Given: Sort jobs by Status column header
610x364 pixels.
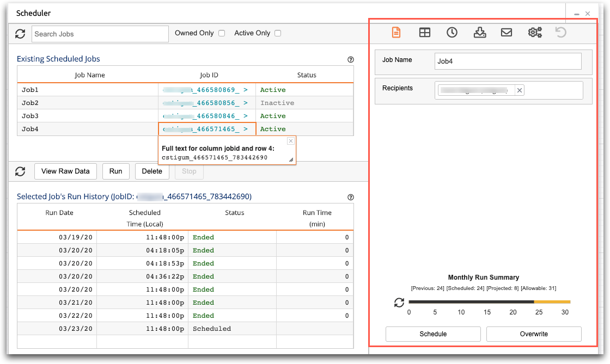Looking at the screenshot, I should (x=307, y=75).
